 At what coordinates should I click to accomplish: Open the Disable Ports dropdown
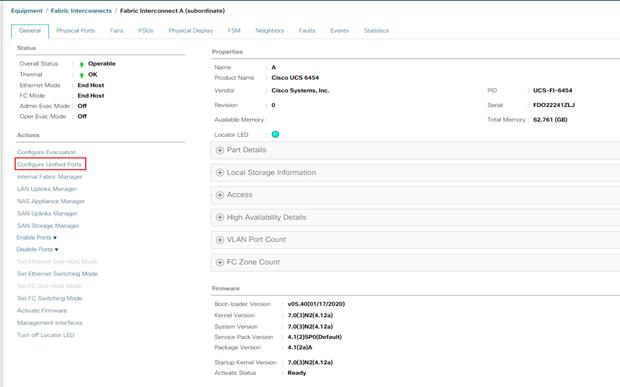coord(37,249)
